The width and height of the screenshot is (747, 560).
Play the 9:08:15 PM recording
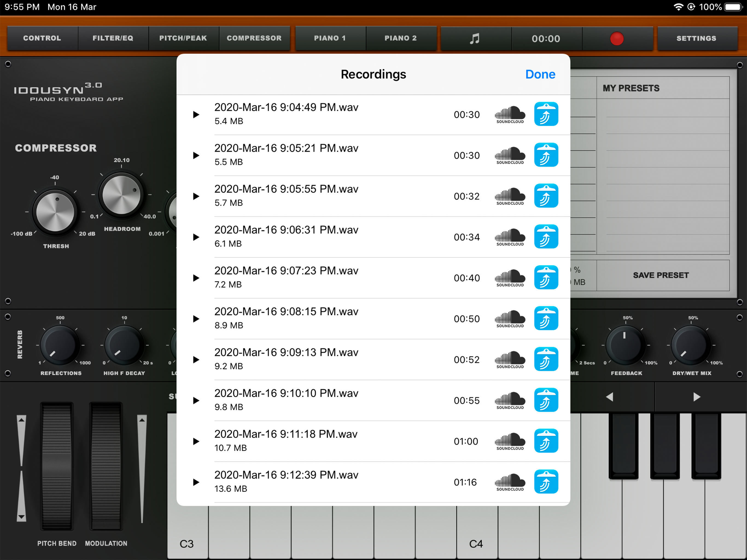tap(196, 319)
